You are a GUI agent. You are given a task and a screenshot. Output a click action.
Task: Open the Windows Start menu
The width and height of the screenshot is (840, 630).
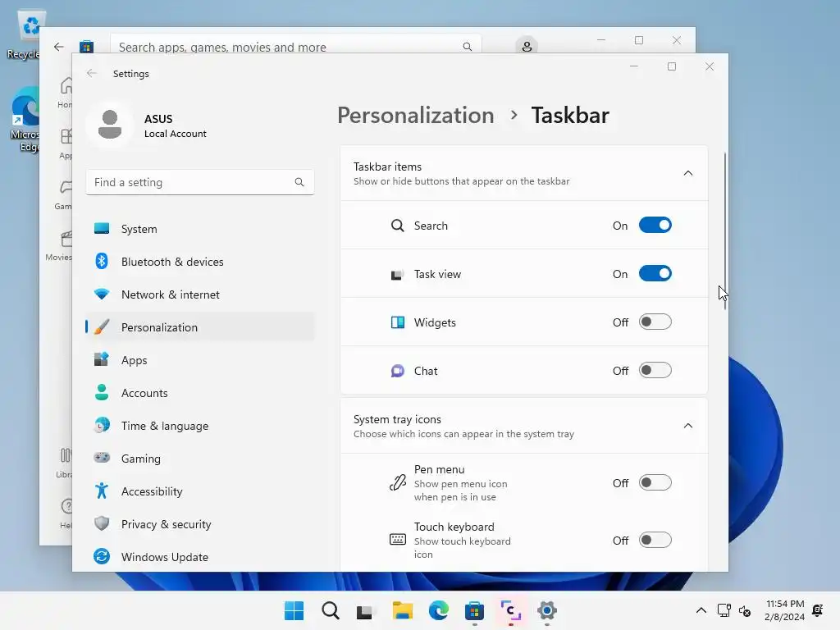[294, 610]
